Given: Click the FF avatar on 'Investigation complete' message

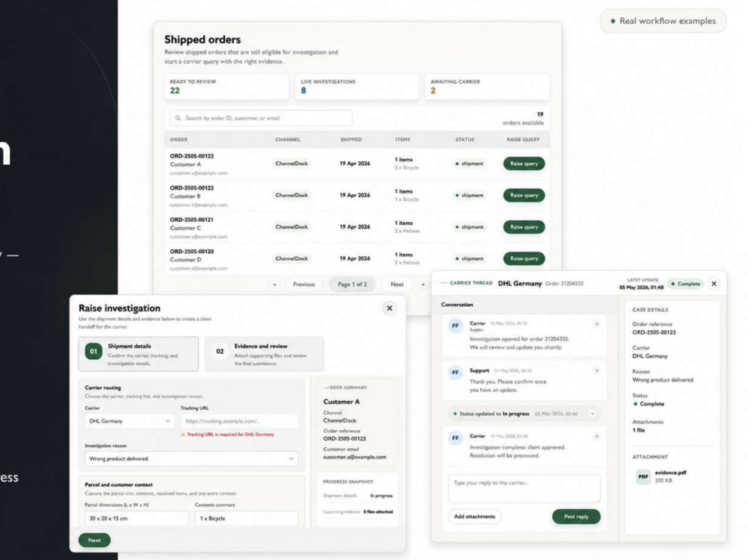Looking at the screenshot, I should tap(455, 438).
